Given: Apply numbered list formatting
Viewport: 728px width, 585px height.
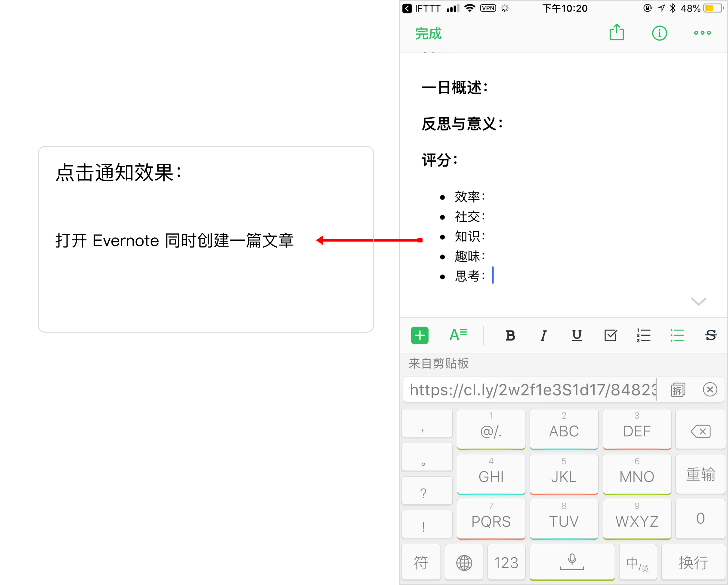Looking at the screenshot, I should pyautogui.click(x=644, y=335).
